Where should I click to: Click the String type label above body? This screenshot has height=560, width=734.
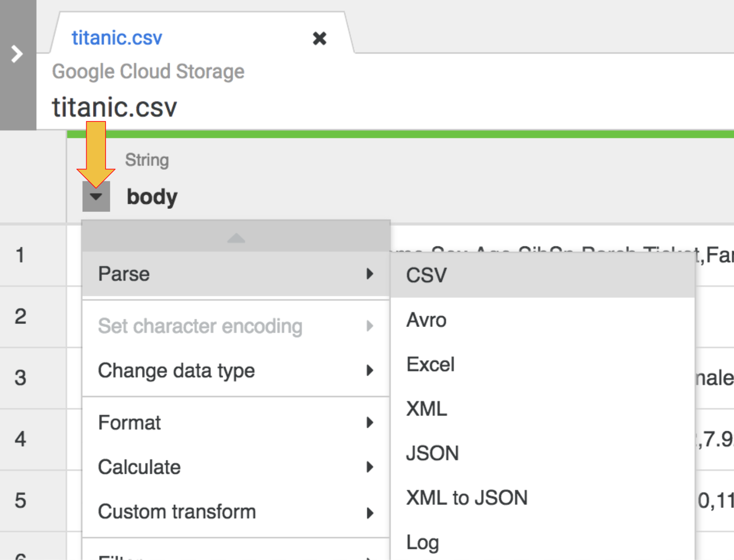pos(147,159)
